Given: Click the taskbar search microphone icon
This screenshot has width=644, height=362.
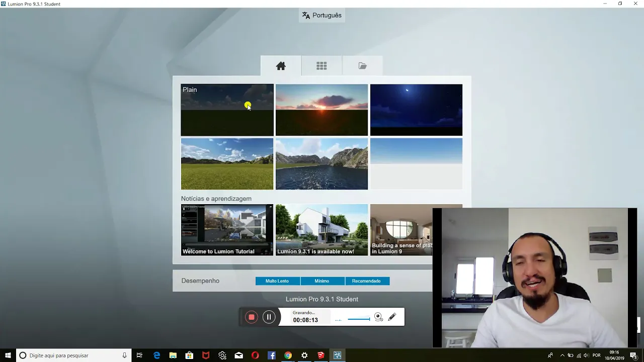Looking at the screenshot, I should click(124, 355).
